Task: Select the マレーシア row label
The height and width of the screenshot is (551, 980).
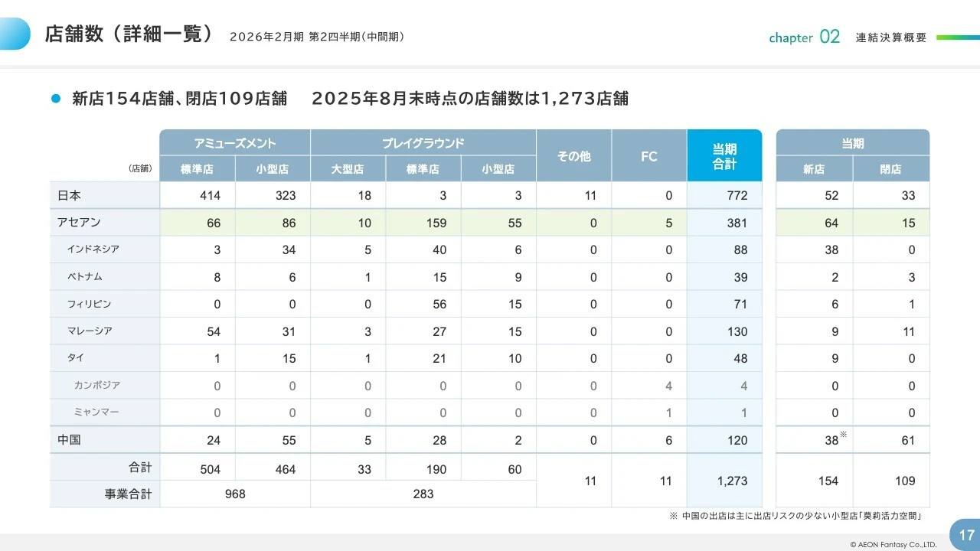Action: 90,331
